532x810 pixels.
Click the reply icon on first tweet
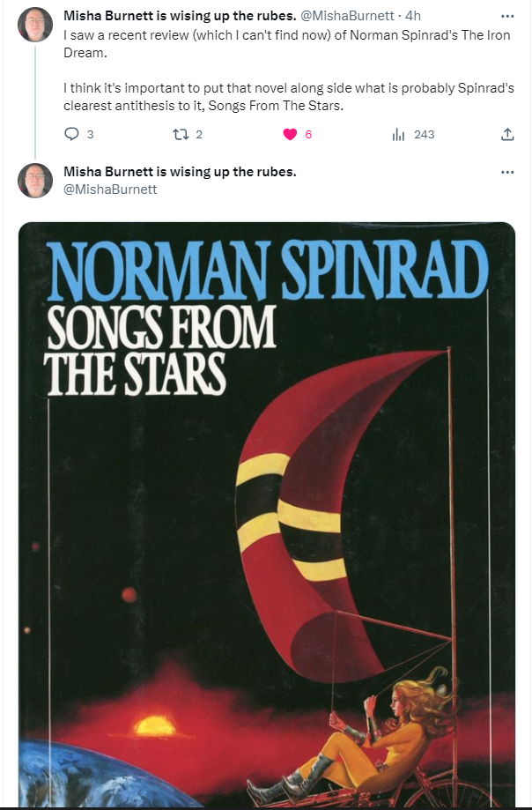click(71, 134)
